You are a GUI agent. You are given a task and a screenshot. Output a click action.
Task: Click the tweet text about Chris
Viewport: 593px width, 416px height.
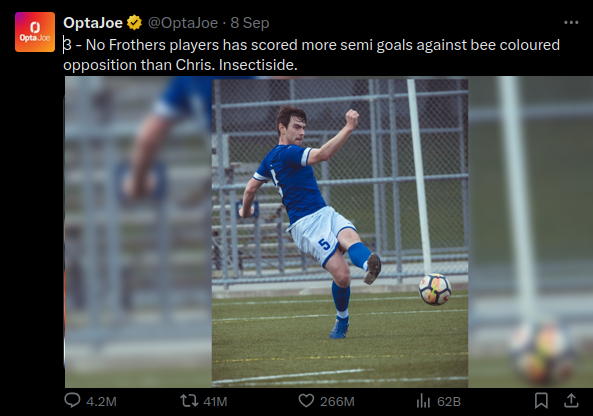311,55
